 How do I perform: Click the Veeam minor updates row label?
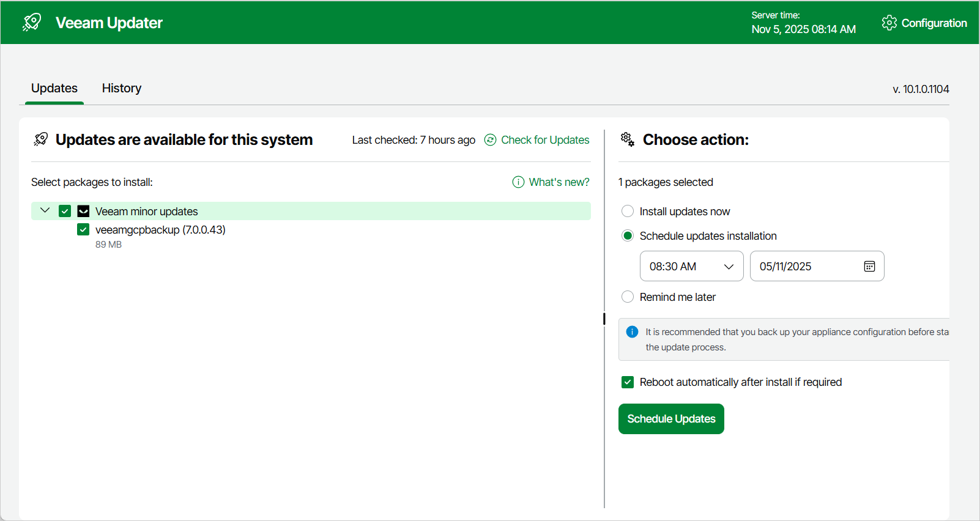pyautogui.click(x=147, y=212)
